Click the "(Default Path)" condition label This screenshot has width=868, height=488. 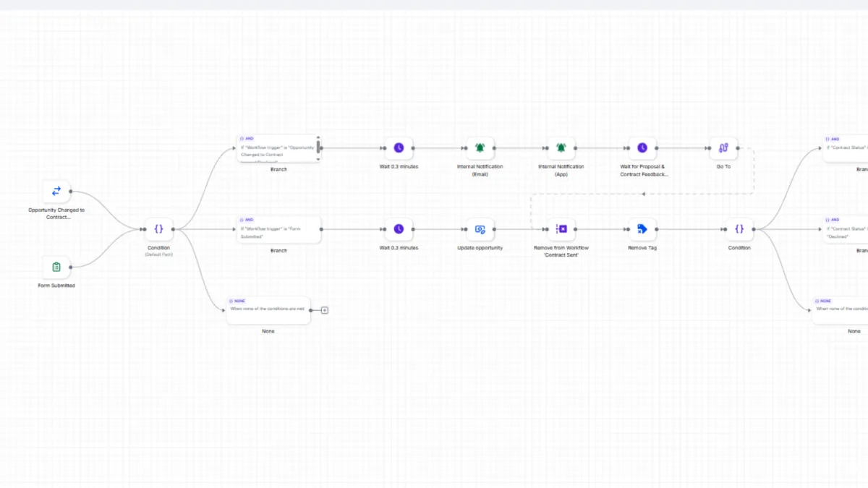pos(158,254)
